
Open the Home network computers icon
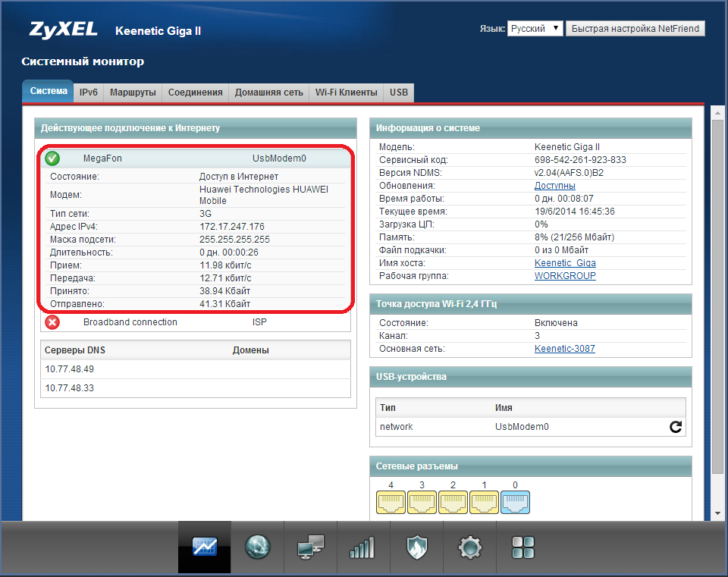click(x=310, y=547)
